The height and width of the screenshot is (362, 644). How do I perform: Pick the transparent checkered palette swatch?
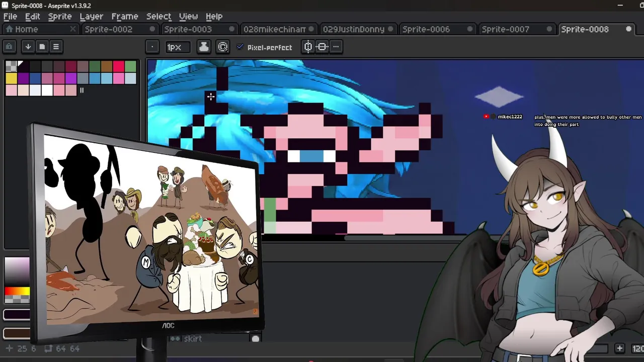click(11, 66)
